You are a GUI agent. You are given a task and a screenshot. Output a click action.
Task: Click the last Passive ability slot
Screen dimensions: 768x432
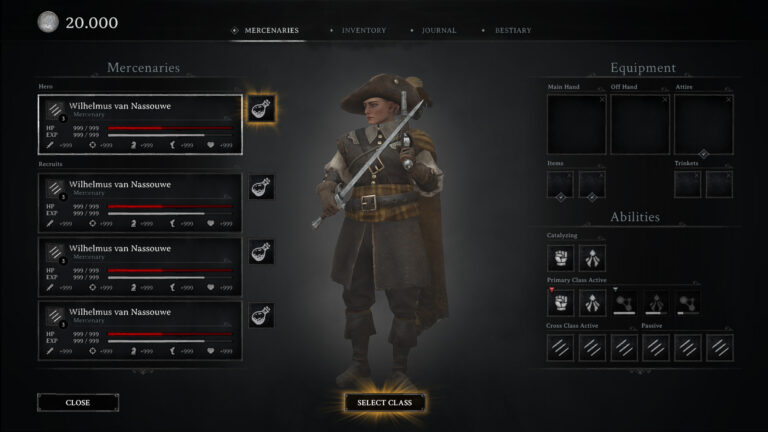pos(720,348)
